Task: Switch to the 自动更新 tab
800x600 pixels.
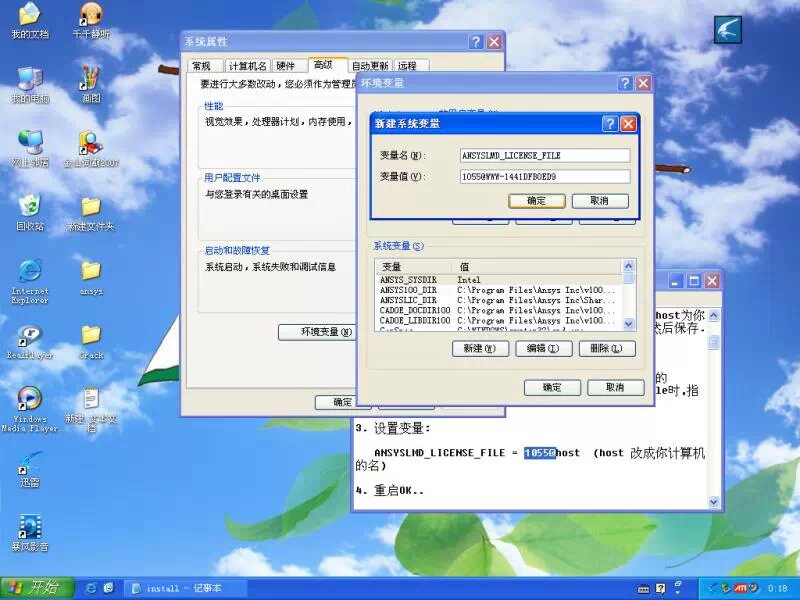Action: point(370,66)
